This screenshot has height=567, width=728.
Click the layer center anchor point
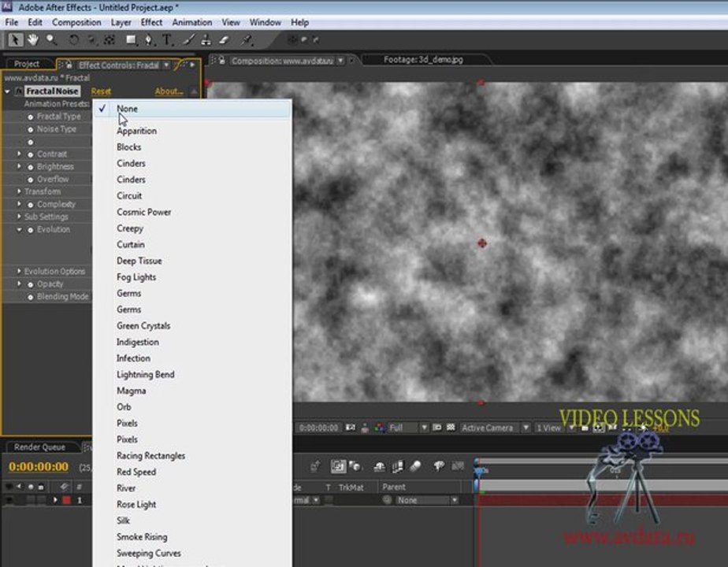[482, 243]
